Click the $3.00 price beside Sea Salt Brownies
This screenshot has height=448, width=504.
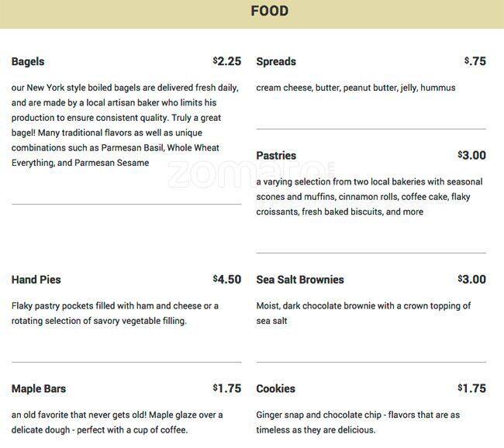[x=472, y=279]
